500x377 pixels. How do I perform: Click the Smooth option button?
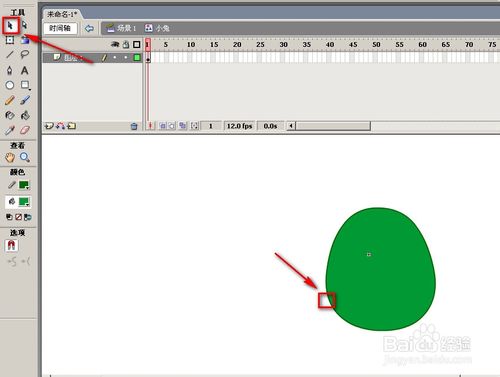pyautogui.click(x=12, y=262)
